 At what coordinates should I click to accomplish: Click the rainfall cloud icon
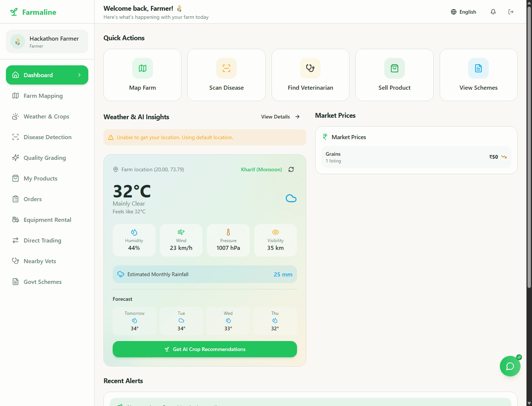(x=121, y=274)
